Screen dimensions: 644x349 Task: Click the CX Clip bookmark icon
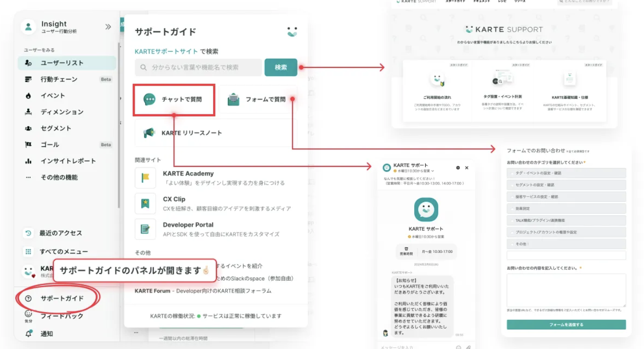(145, 204)
